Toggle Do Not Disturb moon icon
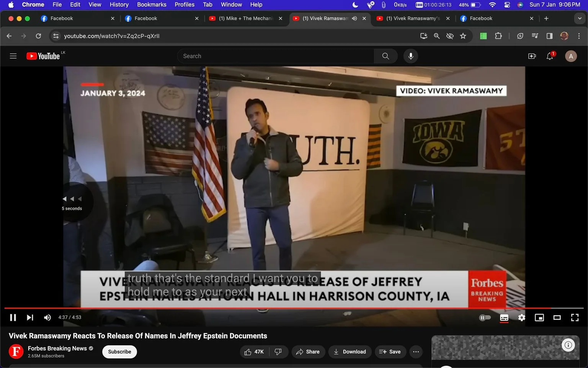The height and width of the screenshot is (368, 588). [x=355, y=5]
